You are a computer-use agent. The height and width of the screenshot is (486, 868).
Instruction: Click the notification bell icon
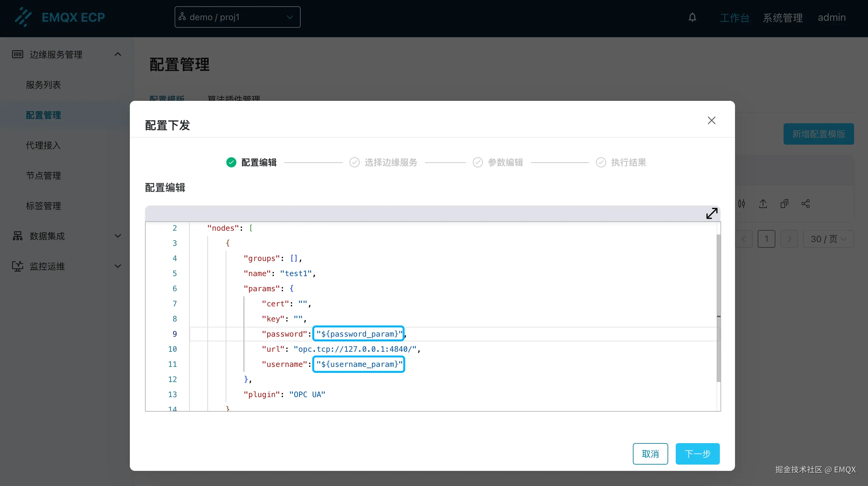(692, 17)
